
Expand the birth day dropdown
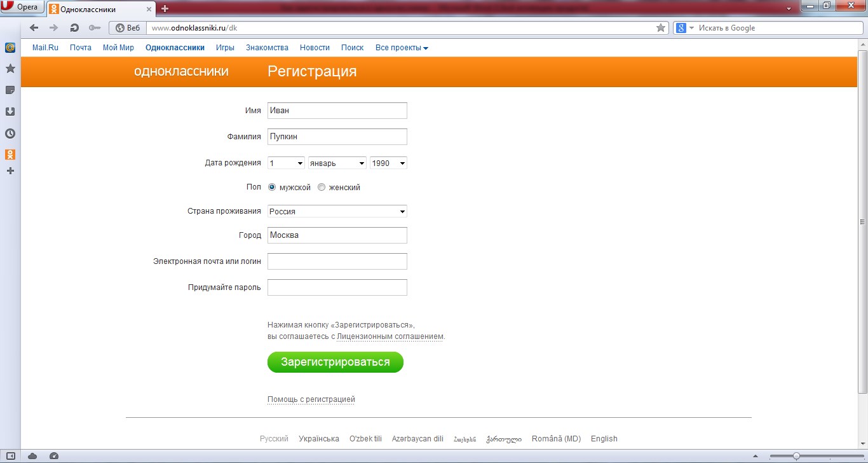(x=286, y=163)
